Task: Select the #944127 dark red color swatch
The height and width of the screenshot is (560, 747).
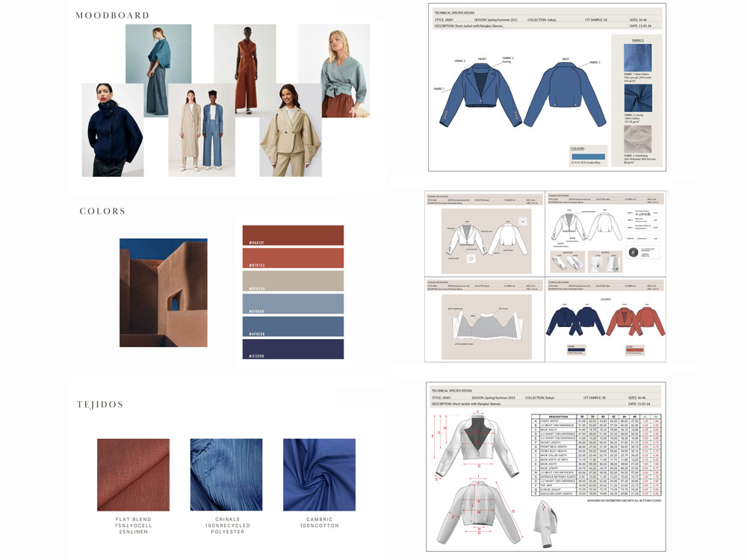Action: pyautogui.click(x=291, y=234)
